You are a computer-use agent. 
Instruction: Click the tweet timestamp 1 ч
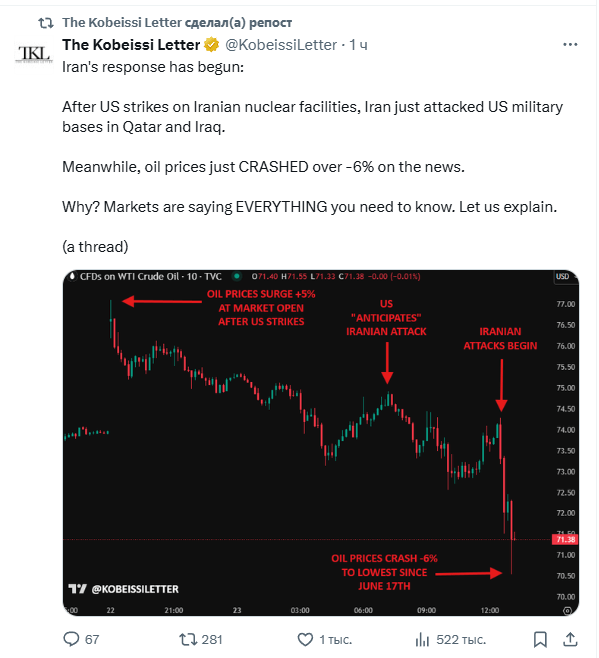coord(358,44)
